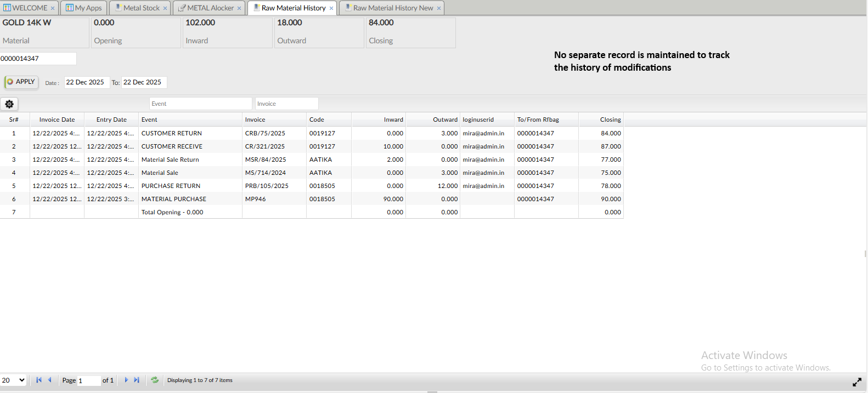This screenshot has height=393, width=868.
Task: Open the page size dropdown showing 20
Action: point(13,380)
